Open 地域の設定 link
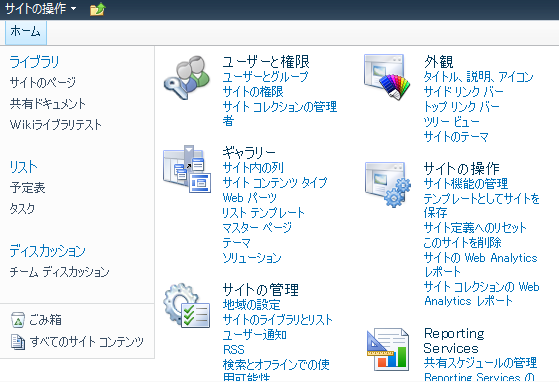Viewport: 559px width, 382px height. (251, 305)
